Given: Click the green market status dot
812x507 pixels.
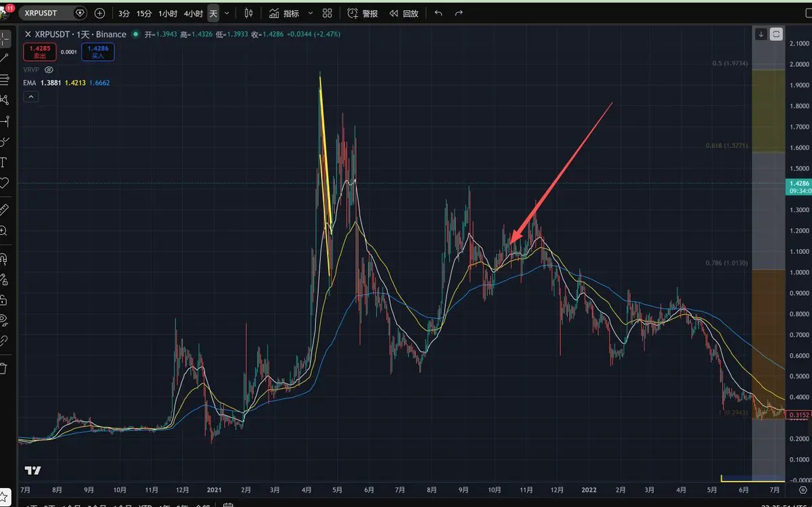Looking at the screenshot, I should 136,34.
